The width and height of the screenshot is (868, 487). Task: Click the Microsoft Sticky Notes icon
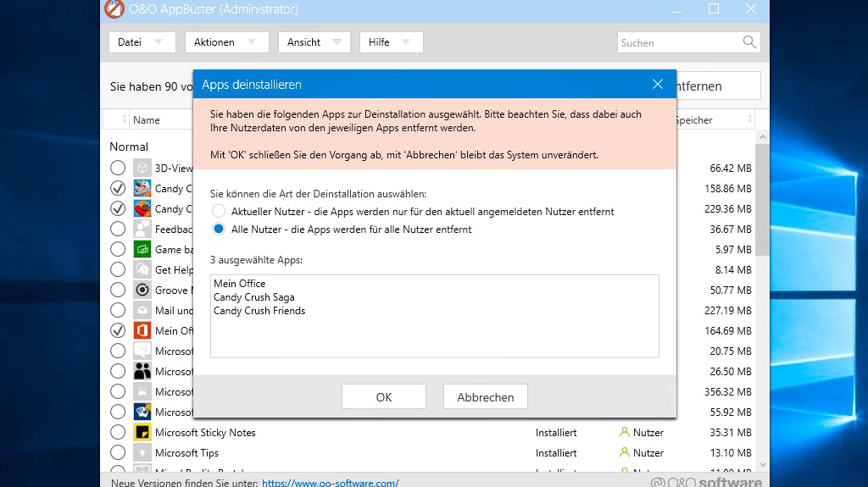(142, 432)
